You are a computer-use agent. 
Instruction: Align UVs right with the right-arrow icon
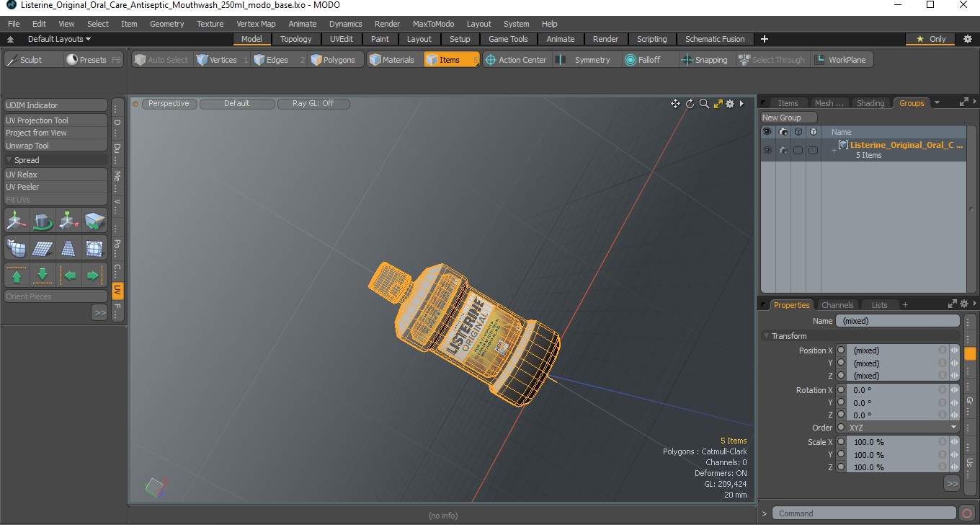(94, 275)
